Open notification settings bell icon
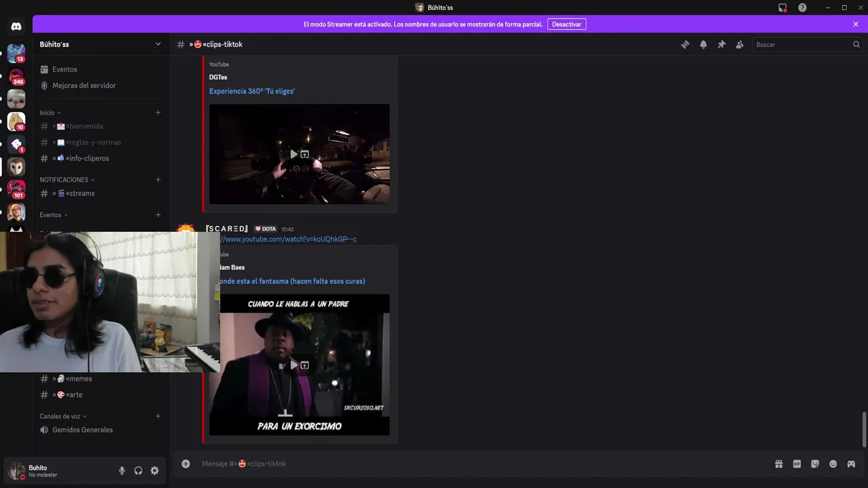This screenshot has width=868, height=488. 703,44
